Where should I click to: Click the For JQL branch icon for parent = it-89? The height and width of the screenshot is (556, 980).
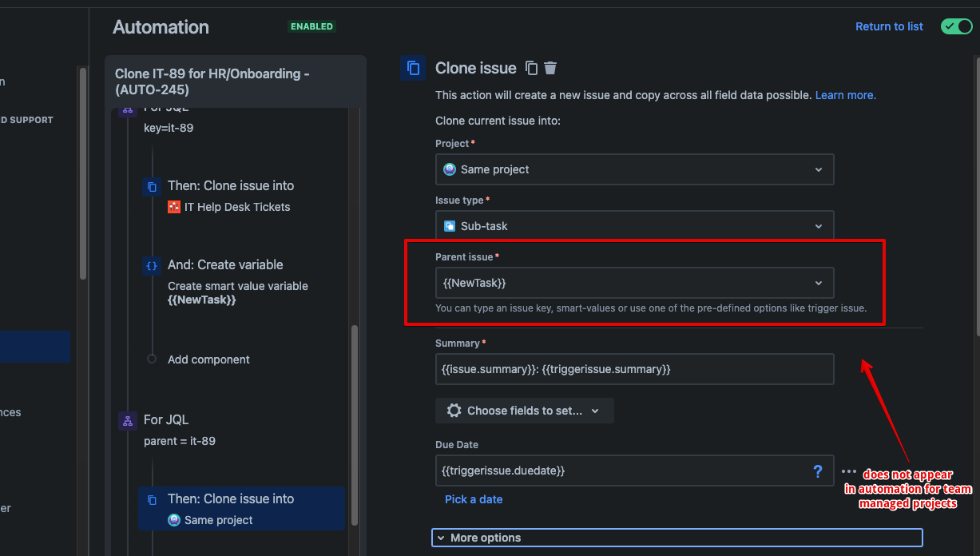128,421
